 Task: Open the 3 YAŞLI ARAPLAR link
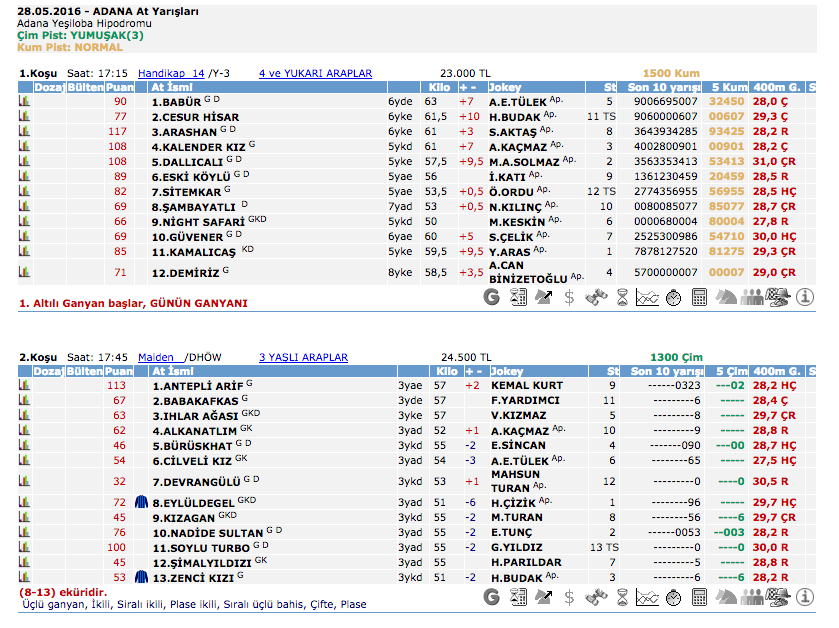tap(303, 357)
